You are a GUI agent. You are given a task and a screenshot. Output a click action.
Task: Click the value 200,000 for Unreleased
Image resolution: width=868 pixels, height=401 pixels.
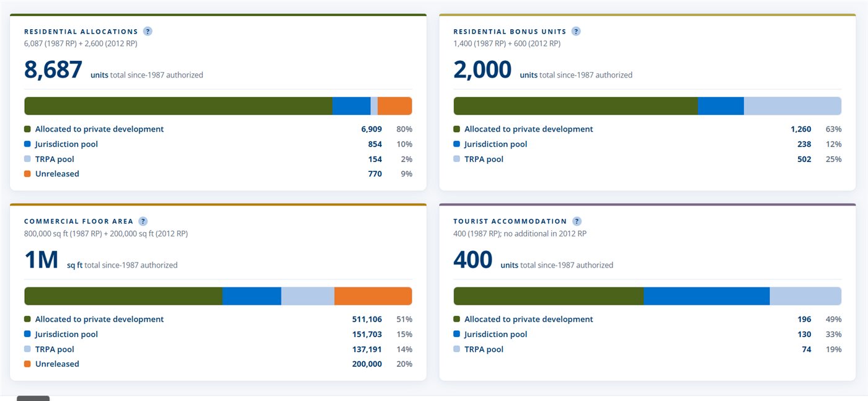(367, 364)
